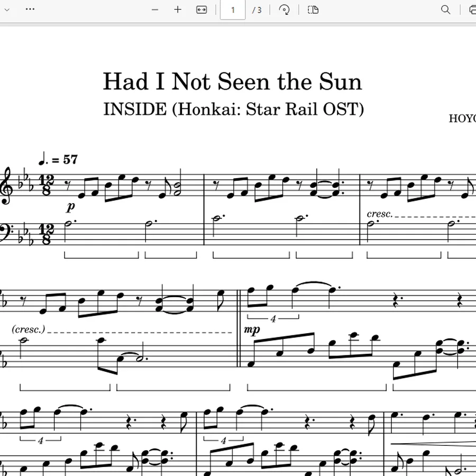Viewport: 476px width, 476px height.
Task: Click the print icon at the toolbar edge
Action: pyautogui.click(x=472, y=10)
